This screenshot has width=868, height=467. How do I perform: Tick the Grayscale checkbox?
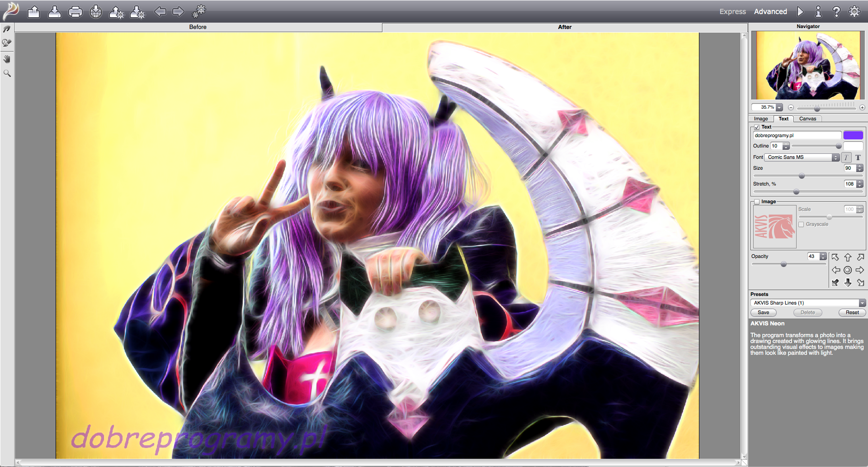(x=801, y=224)
